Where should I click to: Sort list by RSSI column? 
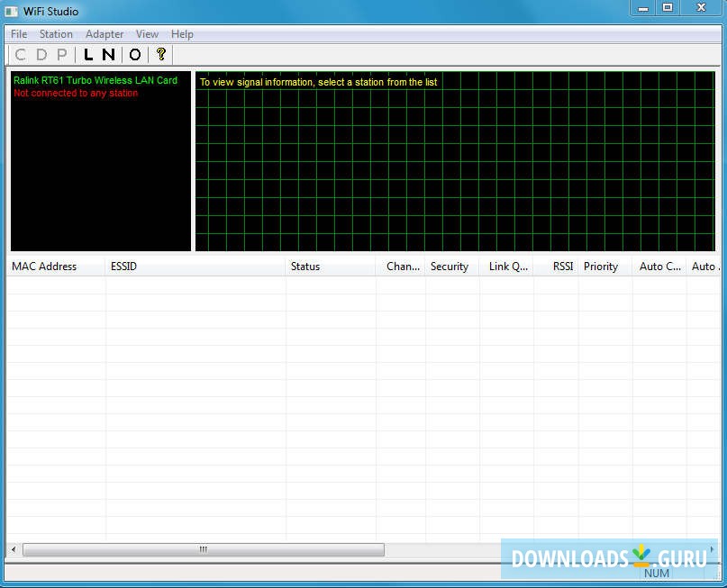[x=556, y=267]
